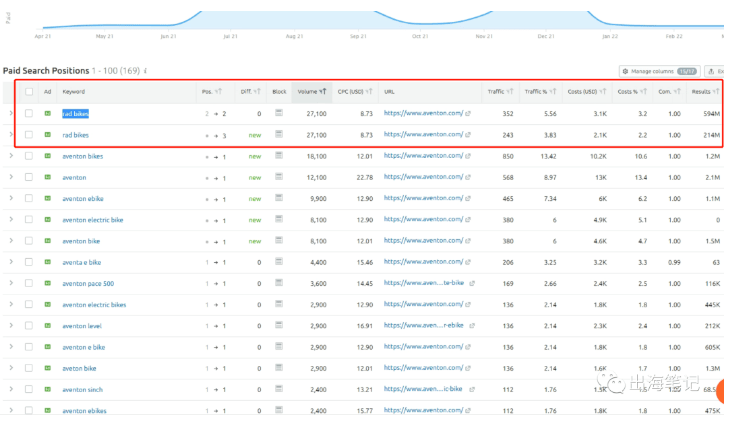This screenshot has height=422, width=732.
Task: Expand the aventon electric bike row details
Action: coord(11,219)
